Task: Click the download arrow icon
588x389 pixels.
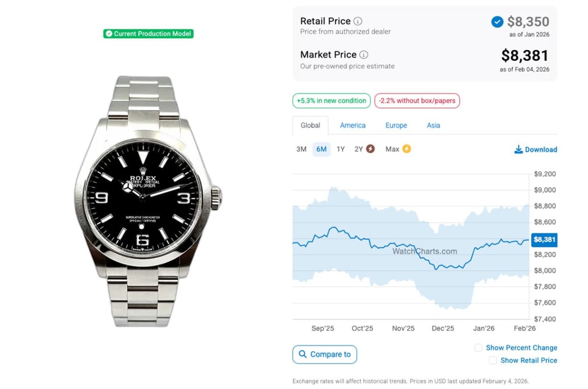Action: (518, 149)
